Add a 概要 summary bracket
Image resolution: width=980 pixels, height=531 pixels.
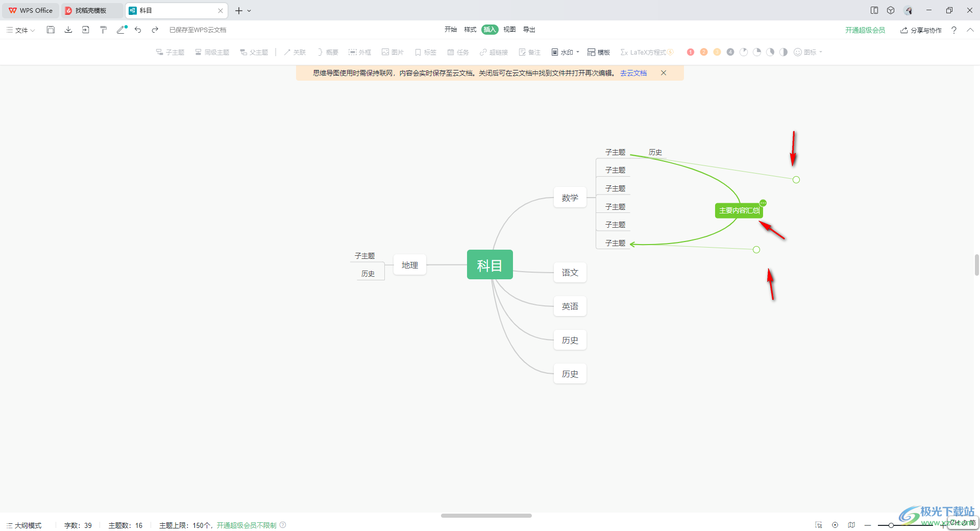tap(328, 52)
